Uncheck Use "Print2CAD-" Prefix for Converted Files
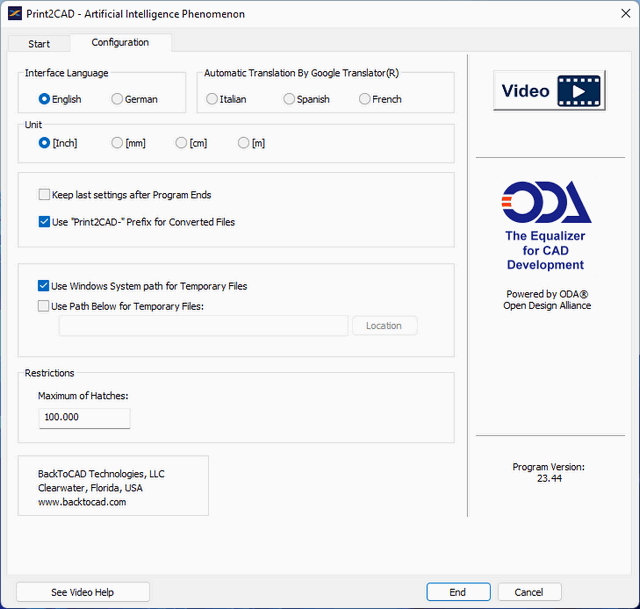The image size is (640, 609). tap(44, 222)
